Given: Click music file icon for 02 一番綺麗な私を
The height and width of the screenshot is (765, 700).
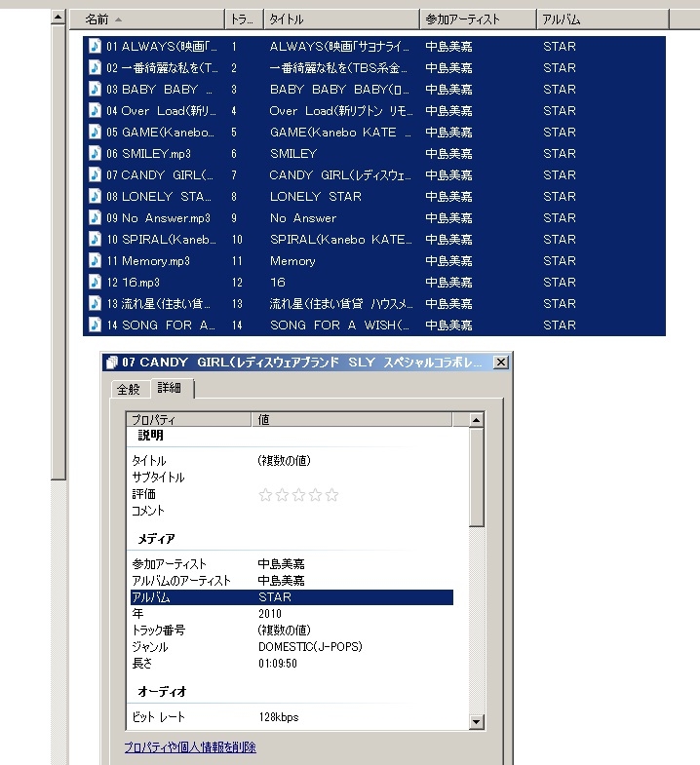Looking at the screenshot, I should click(95, 67).
